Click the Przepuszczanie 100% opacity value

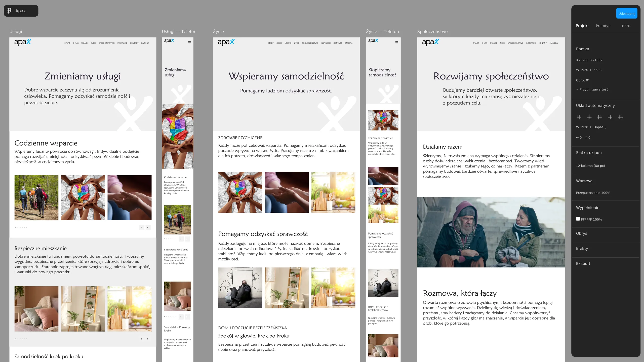tap(593, 193)
